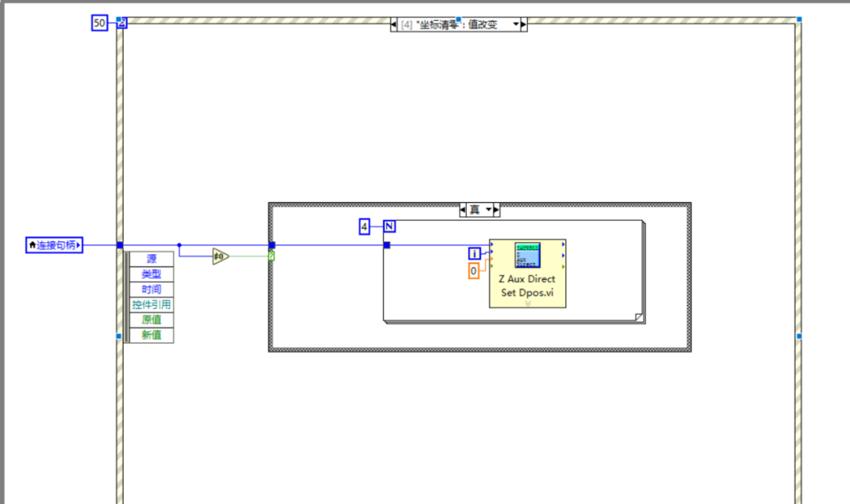Click the loop iteration terminal i
Screen dimensions: 850x504
point(475,253)
